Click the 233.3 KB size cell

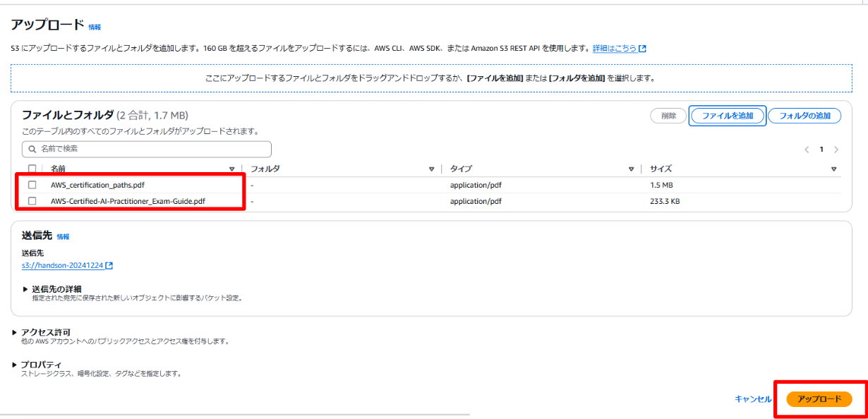click(x=665, y=201)
